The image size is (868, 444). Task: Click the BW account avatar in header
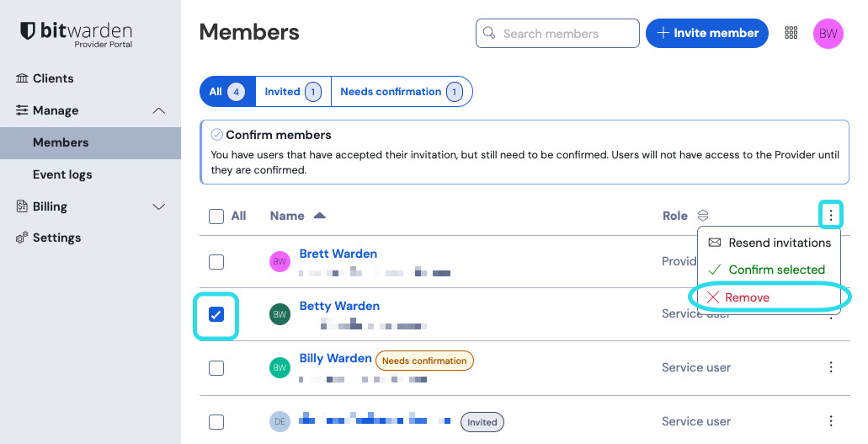tap(828, 34)
